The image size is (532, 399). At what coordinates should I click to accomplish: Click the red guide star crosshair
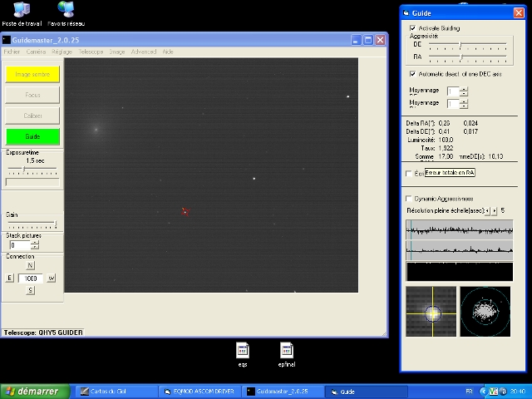(185, 212)
